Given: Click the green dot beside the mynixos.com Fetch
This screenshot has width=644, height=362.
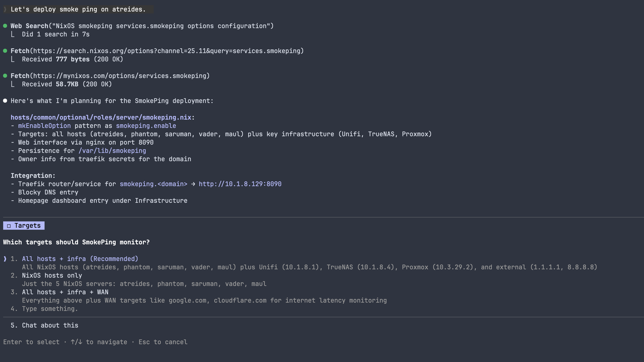Looking at the screenshot, I should 5,76.
